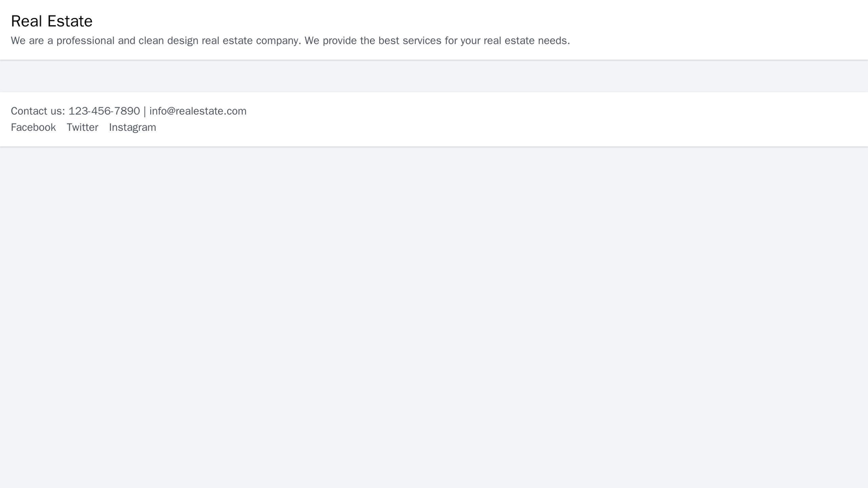The height and width of the screenshot is (488, 868).
Task: Click the "Contact us:" label
Action: tap(37, 111)
